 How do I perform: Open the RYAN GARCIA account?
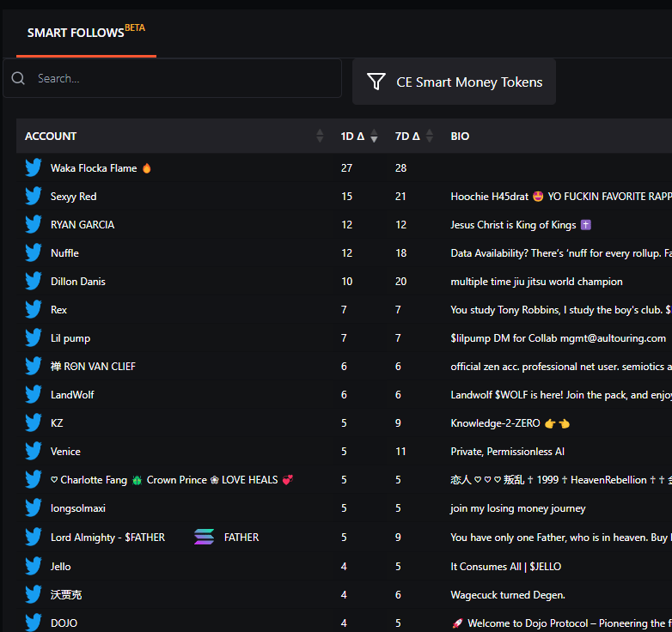(82, 224)
